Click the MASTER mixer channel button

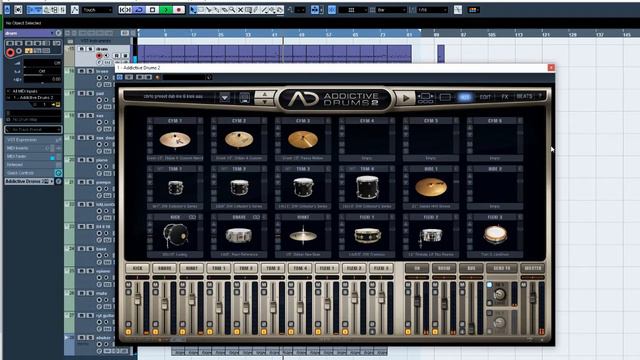(x=533, y=268)
